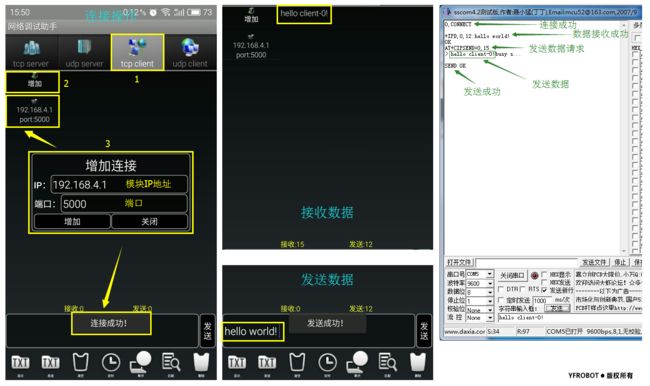Click received text hello client-0!

304,13
